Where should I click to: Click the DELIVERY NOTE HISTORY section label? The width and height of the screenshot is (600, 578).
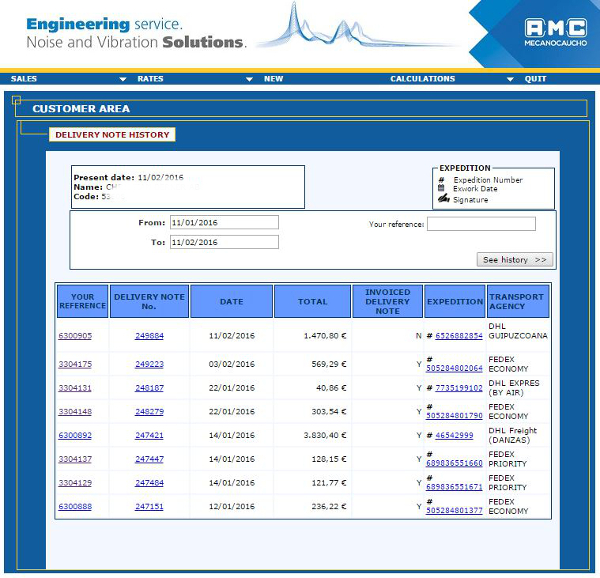(112, 135)
